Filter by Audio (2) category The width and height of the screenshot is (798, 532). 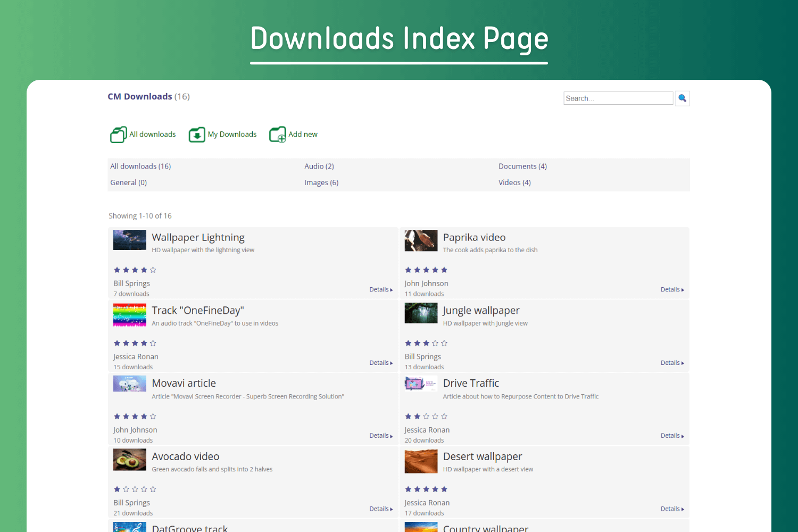point(319,166)
